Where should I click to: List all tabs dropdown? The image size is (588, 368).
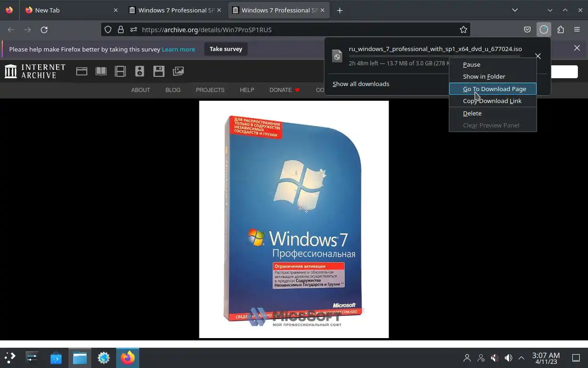coord(515,10)
